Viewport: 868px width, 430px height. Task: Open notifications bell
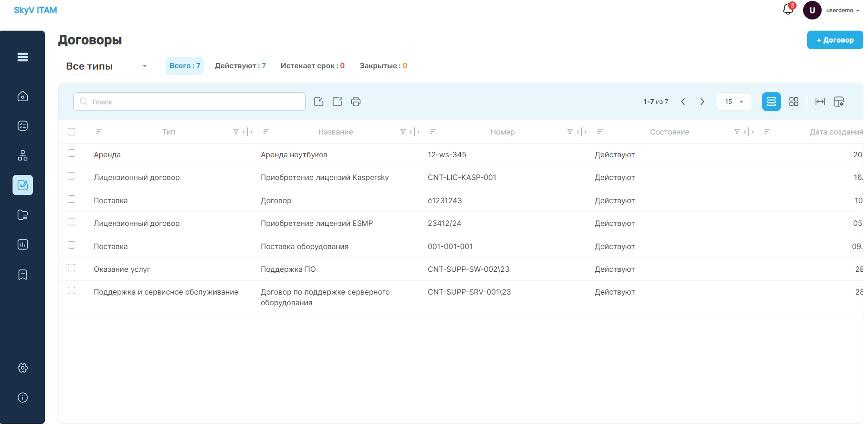point(788,9)
